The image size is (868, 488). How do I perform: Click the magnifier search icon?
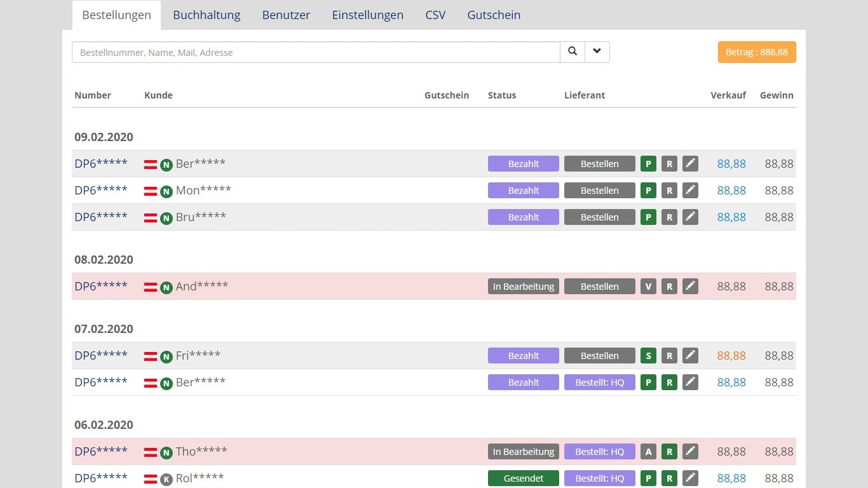pos(572,52)
